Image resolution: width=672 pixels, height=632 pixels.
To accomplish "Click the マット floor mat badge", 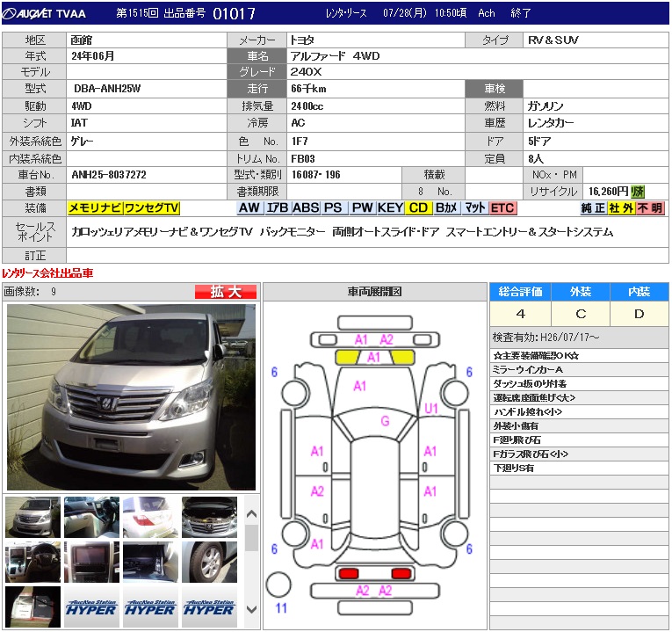I will click(x=475, y=208).
